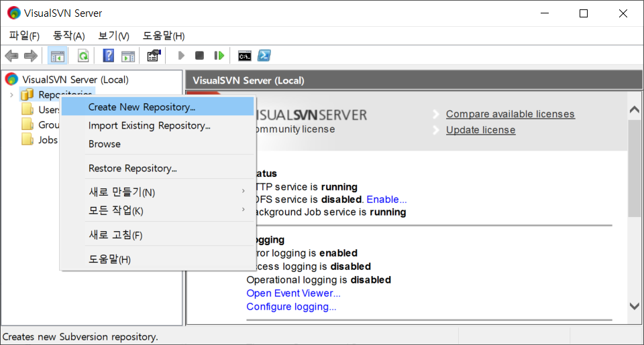The height and width of the screenshot is (345, 644).
Task: Click the Configure logging... link
Action: tap(291, 307)
